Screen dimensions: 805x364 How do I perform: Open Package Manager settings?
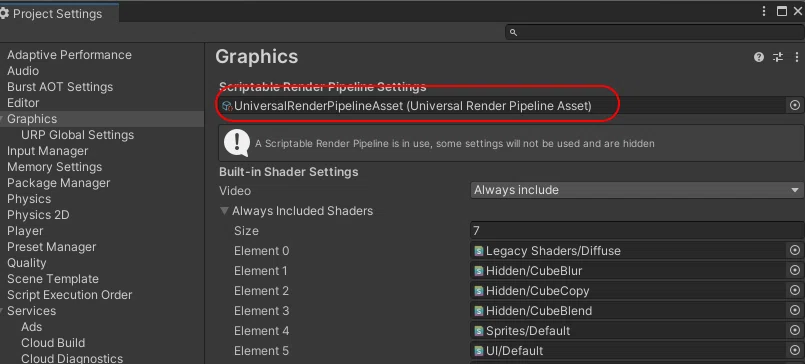click(x=59, y=183)
